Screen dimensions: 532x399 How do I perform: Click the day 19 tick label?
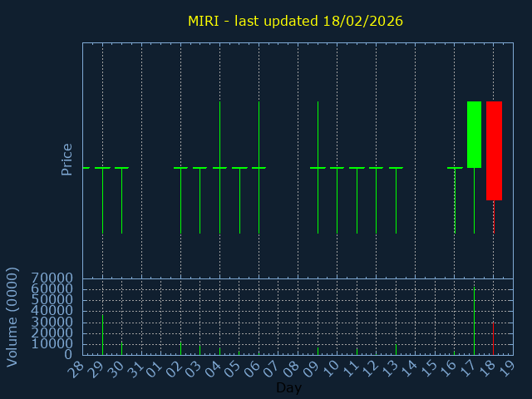coord(507,368)
